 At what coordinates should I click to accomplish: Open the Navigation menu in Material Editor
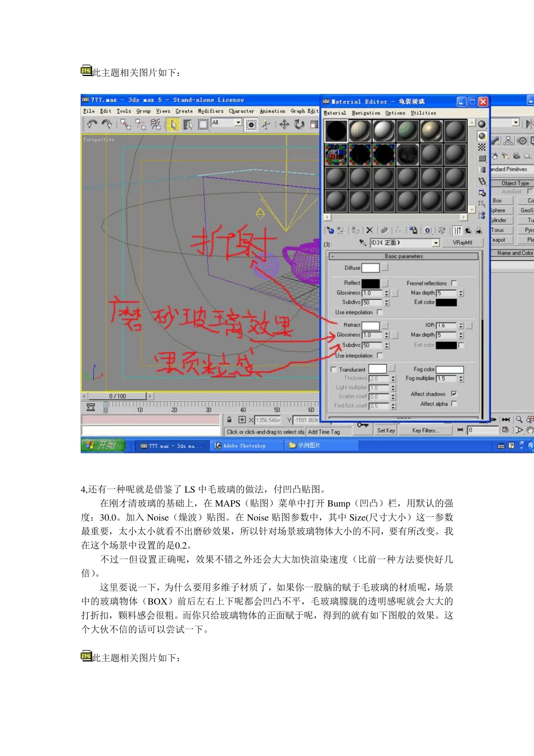pyautogui.click(x=366, y=113)
